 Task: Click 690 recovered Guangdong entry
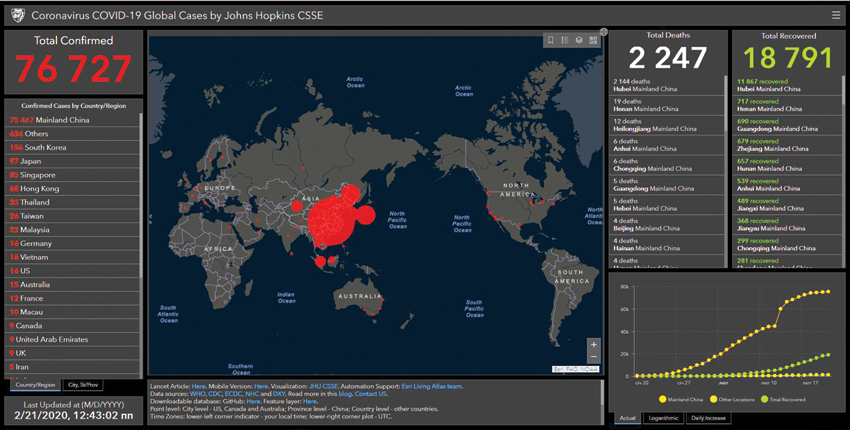point(788,125)
